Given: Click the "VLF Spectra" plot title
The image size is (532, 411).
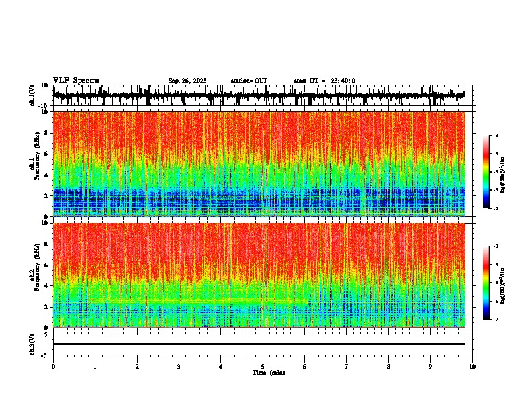Looking at the screenshot, I should [x=76, y=81].
